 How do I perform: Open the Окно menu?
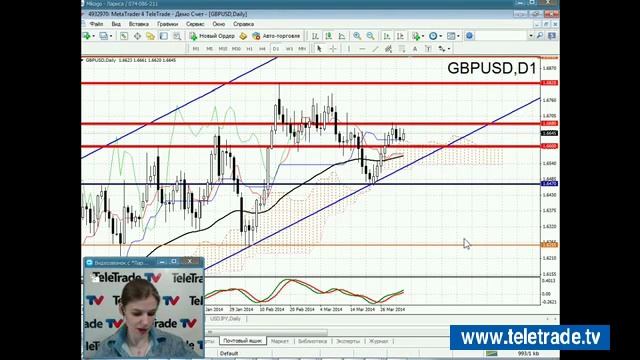[219, 24]
